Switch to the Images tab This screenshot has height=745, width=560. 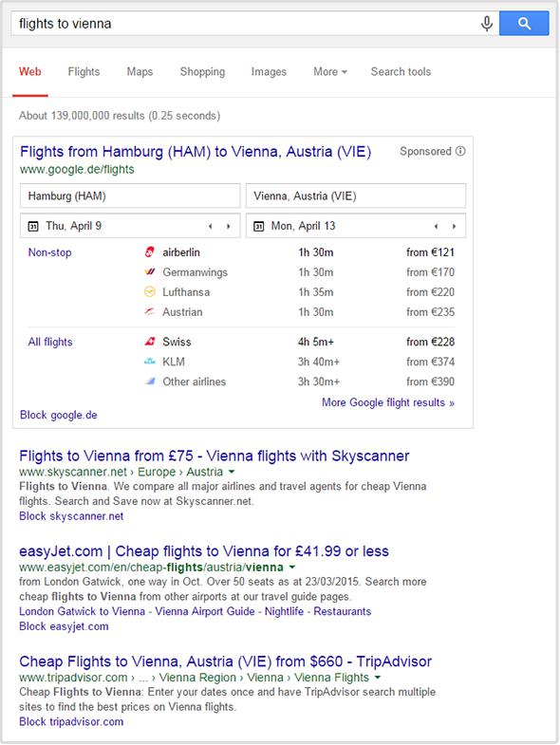(269, 72)
